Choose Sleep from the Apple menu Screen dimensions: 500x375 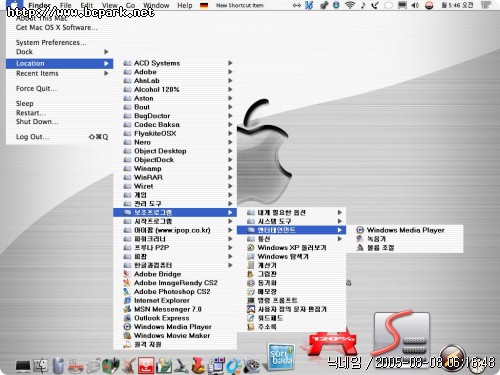pyautogui.click(x=59, y=103)
